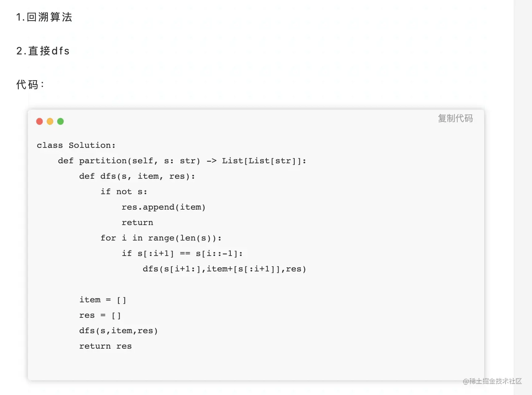Screen dimensions: 532x395
Task: Click the 1.回溯算法 text line
Action: coord(44,17)
